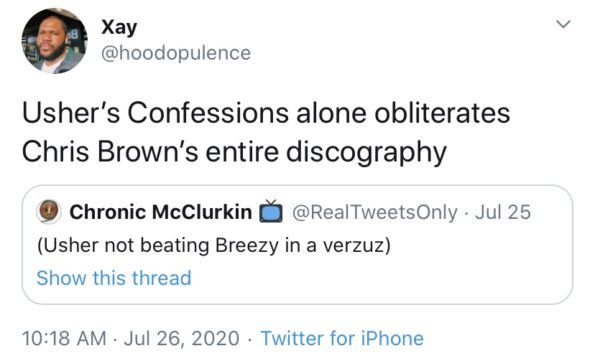This screenshot has width=595, height=361.
Task: Open the Chronic McClurkin display name
Action: click(x=161, y=212)
